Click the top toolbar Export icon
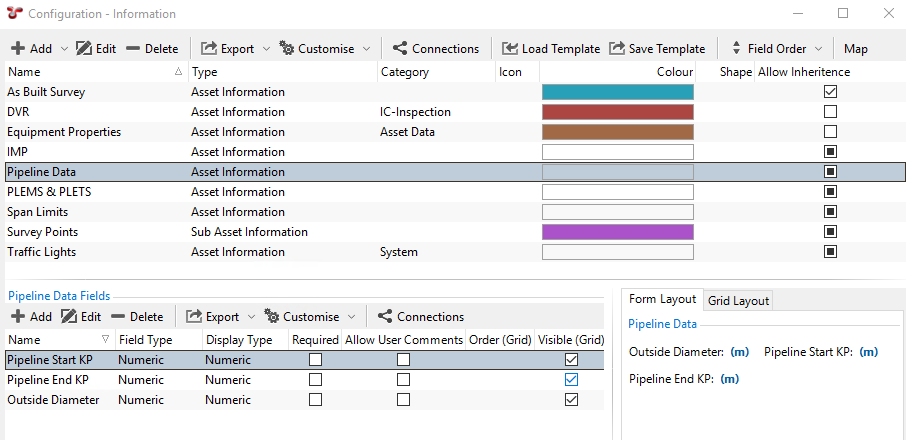This screenshot has width=906, height=440. point(209,49)
